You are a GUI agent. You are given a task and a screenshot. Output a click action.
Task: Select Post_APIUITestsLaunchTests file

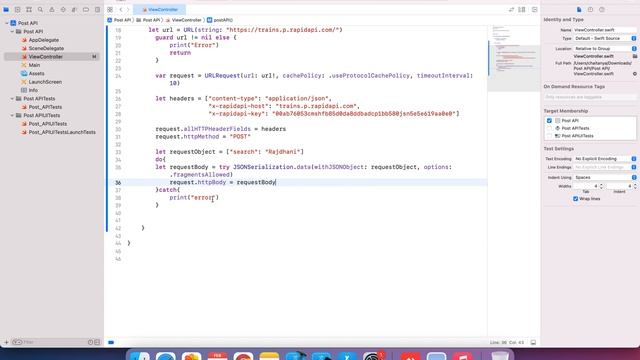click(x=62, y=132)
